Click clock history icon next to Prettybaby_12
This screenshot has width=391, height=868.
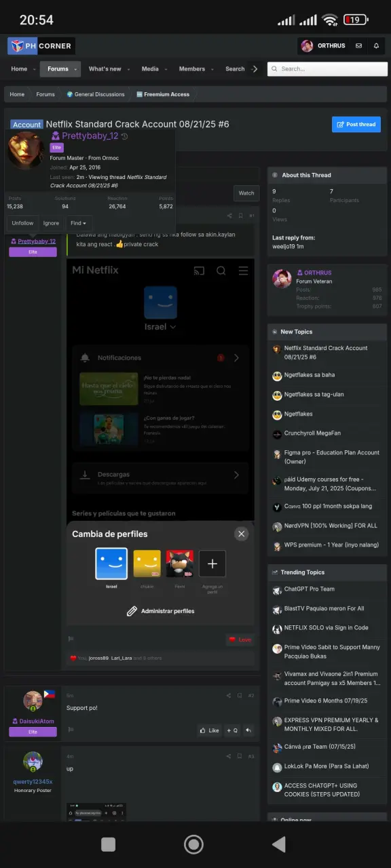[x=124, y=136]
